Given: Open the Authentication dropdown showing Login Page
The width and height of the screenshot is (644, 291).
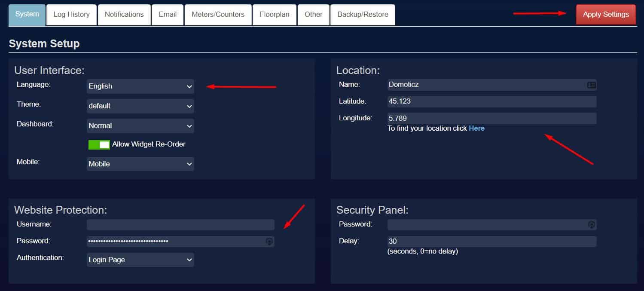Looking at the screenshot, I should (140, 260).
